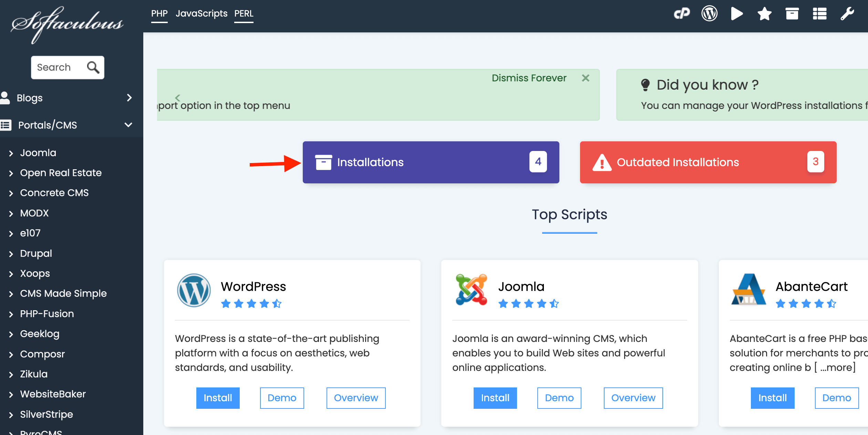Select Drupal in the sidebar
Viewport: 868px width, 435px height.
pyautogui.click(x=36, y=253)
